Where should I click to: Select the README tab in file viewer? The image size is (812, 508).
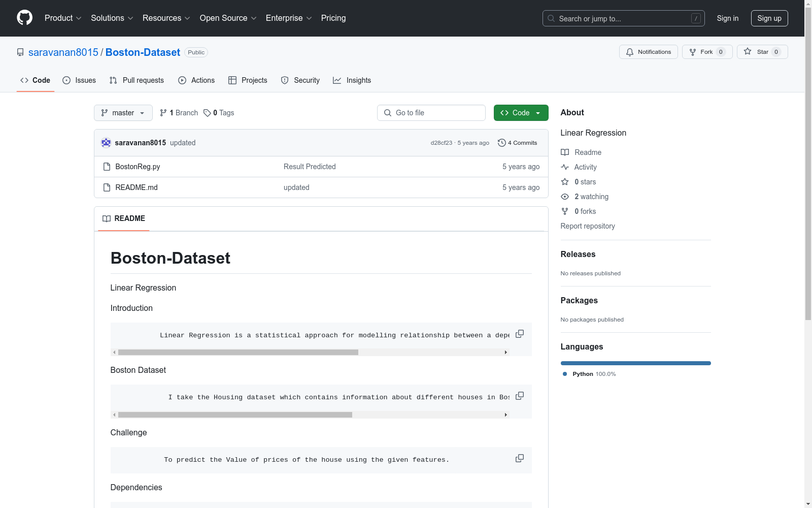coord(124,218)
